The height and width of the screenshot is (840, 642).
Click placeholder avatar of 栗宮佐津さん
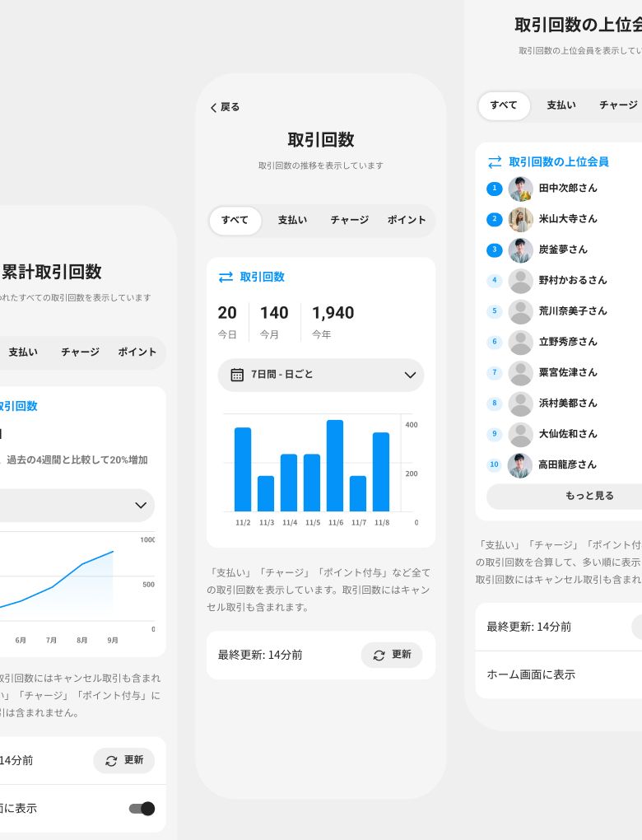520,373
